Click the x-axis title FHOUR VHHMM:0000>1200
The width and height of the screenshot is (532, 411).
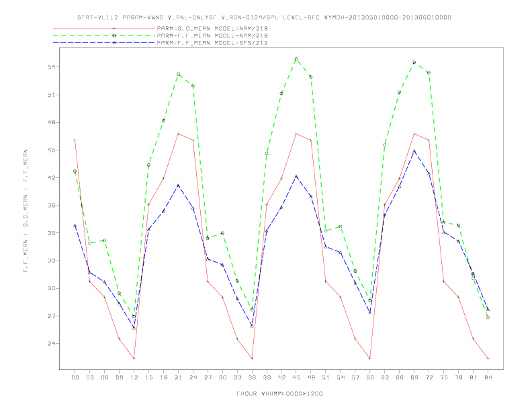pyautogui.click(x=279, y=394)
